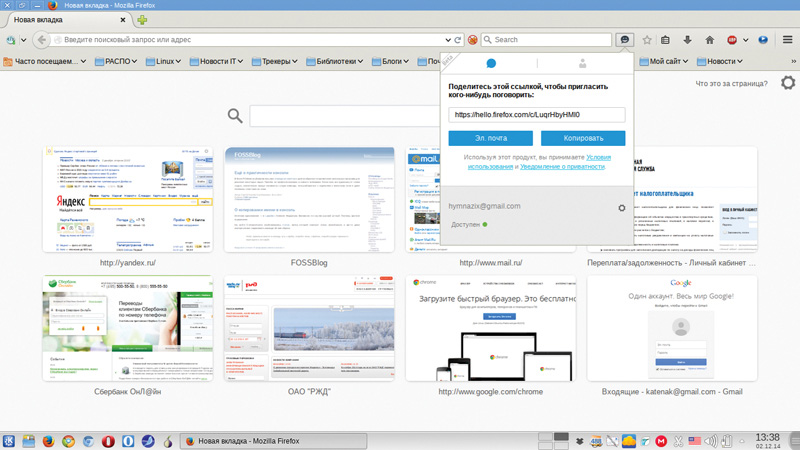
Task: Bookmark this page with the star icon
Action: click(647, 40)
